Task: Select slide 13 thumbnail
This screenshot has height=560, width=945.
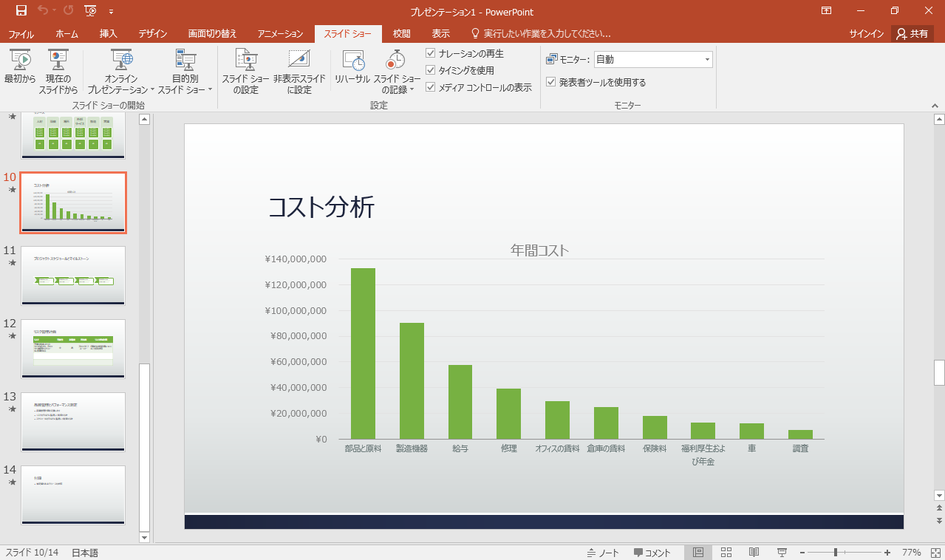Action: 73,421
